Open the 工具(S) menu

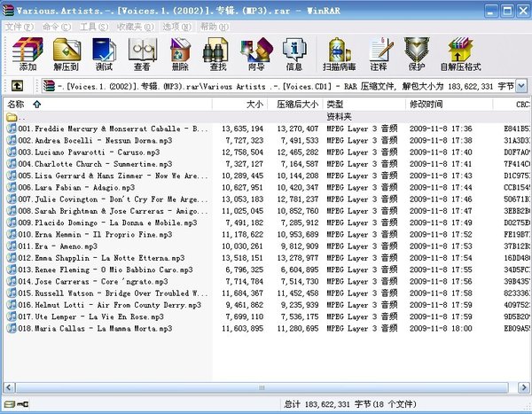pyautogui.click(x=94, y=27)
